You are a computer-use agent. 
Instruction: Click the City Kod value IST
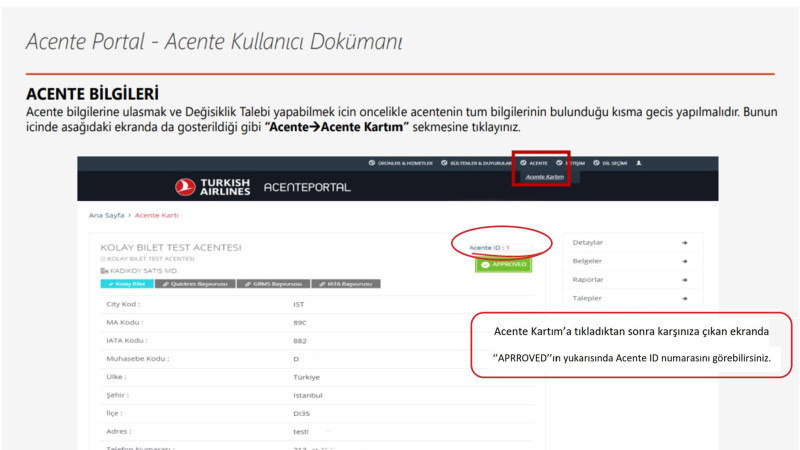[298, 305]
